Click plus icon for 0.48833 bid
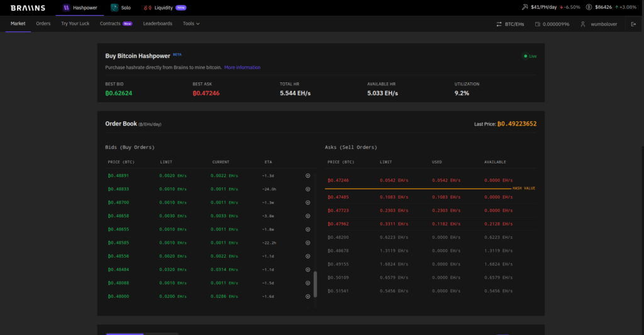The height and width of the screenshot is (335, 644). tap(308, 189)
